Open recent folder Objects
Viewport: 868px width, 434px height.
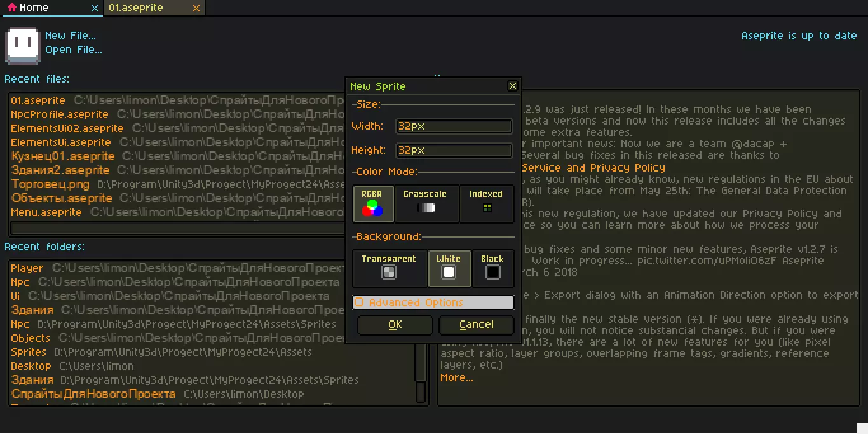[x=178, y=338]
